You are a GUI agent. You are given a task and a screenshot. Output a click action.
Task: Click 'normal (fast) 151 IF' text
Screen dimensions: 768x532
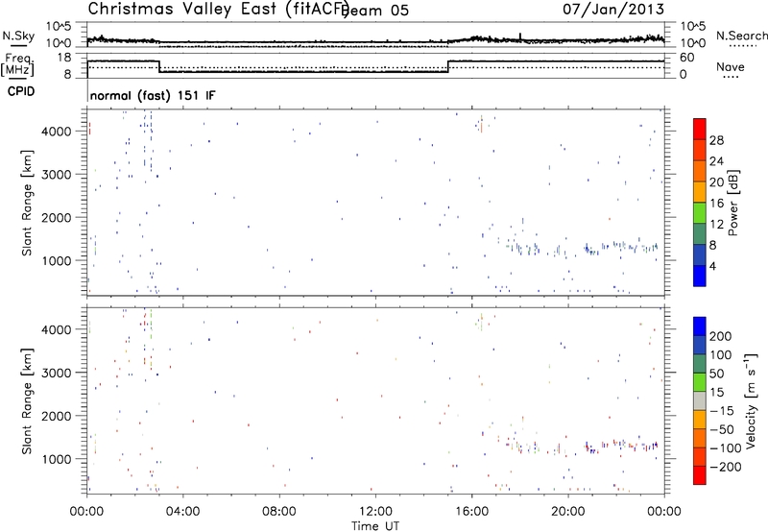[153, 95]
